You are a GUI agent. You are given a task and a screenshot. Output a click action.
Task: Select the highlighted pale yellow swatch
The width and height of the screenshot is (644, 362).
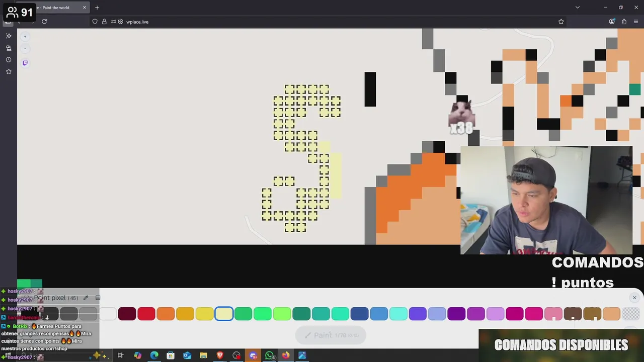pos(224,314)
